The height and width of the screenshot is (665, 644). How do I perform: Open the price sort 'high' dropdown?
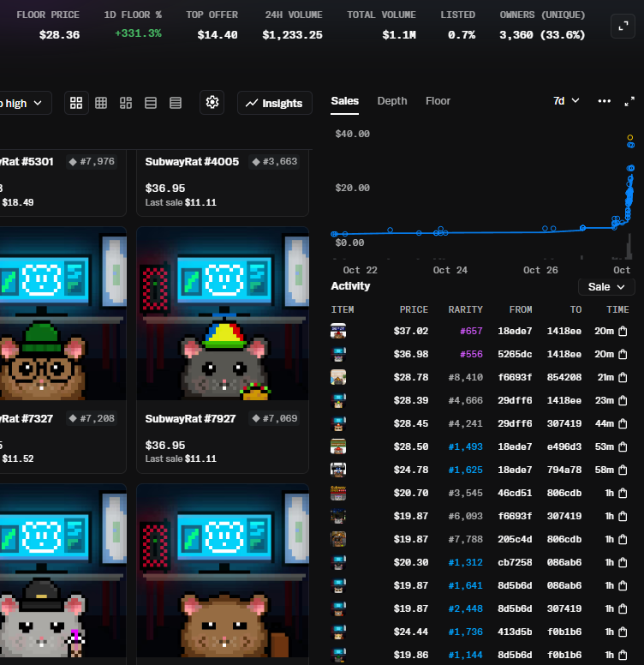(x=23, y=103)
